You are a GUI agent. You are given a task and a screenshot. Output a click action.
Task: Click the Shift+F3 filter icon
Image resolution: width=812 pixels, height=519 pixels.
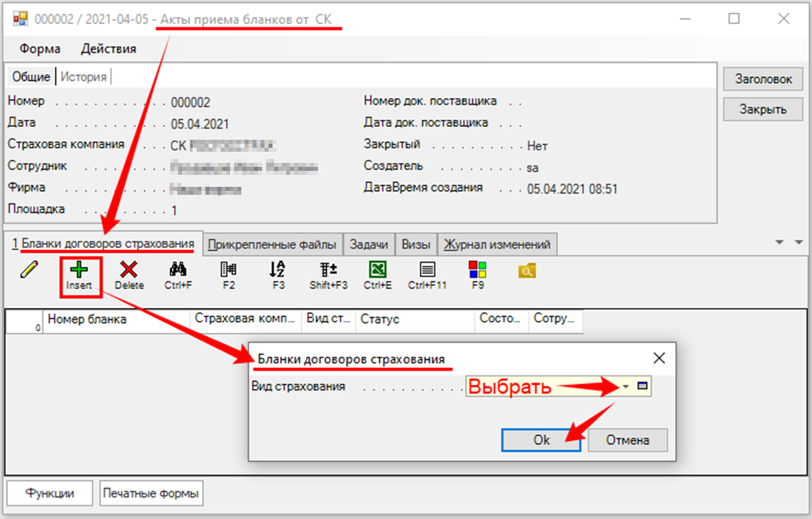point(328,270)
